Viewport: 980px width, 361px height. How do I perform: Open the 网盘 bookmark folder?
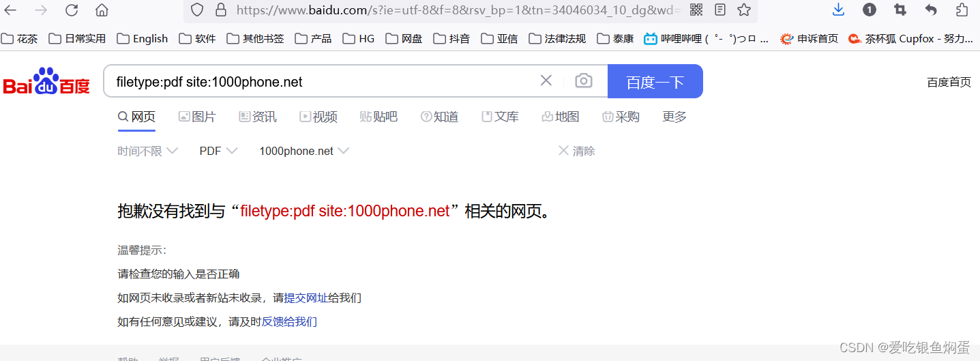pos(404,38)
